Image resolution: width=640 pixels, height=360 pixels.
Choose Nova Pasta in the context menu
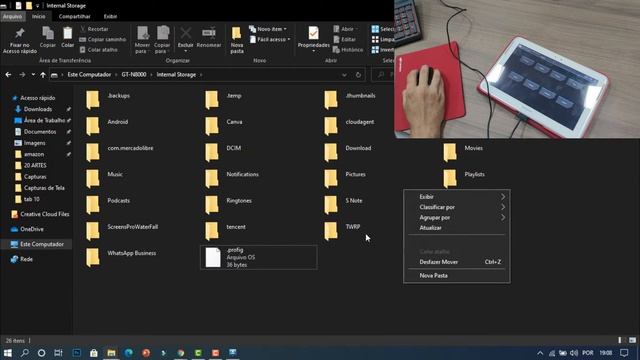(456, 276)
